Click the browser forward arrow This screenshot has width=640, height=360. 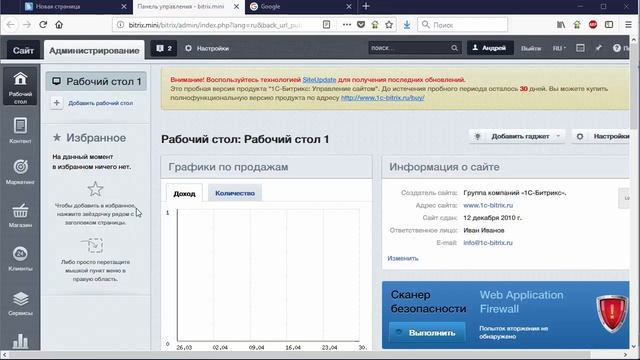27,25
